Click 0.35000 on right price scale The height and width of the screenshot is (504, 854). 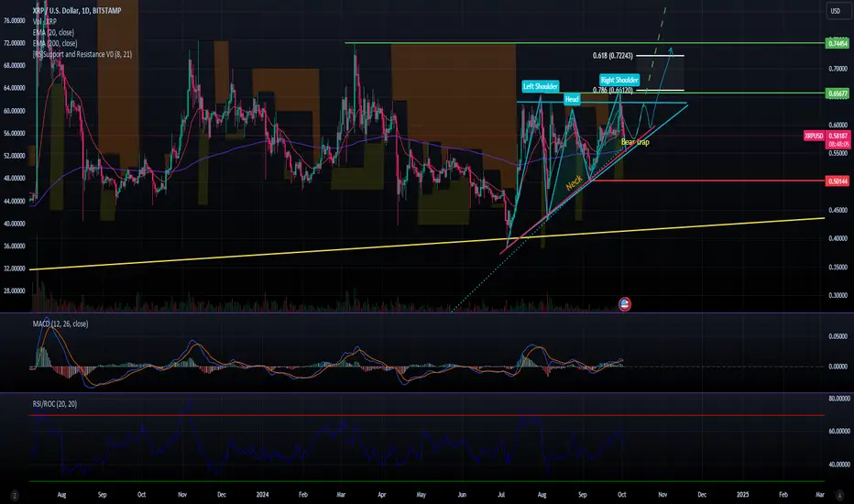tap(838, 267)
